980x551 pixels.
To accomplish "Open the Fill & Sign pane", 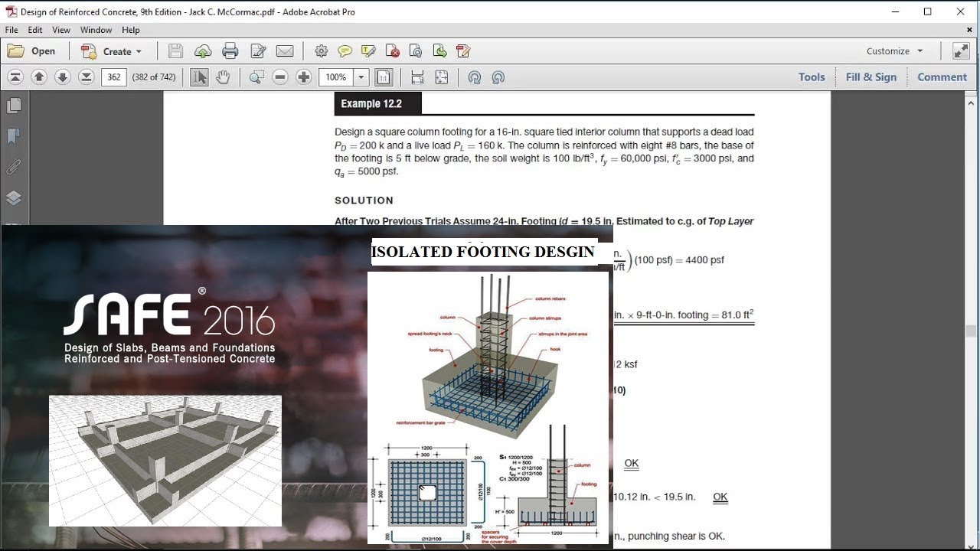I will (x=871, y=77).
